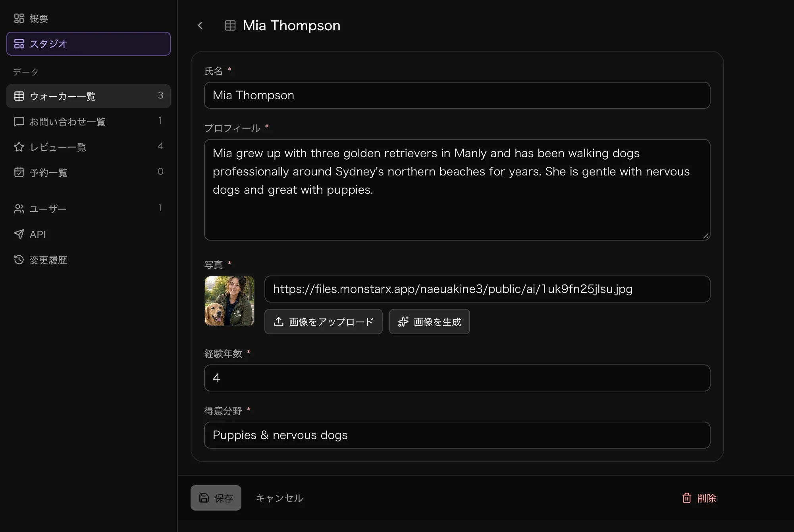794x532 pixels.
Task: Click the profile textarea resize handle
Action: pos(705,236)
